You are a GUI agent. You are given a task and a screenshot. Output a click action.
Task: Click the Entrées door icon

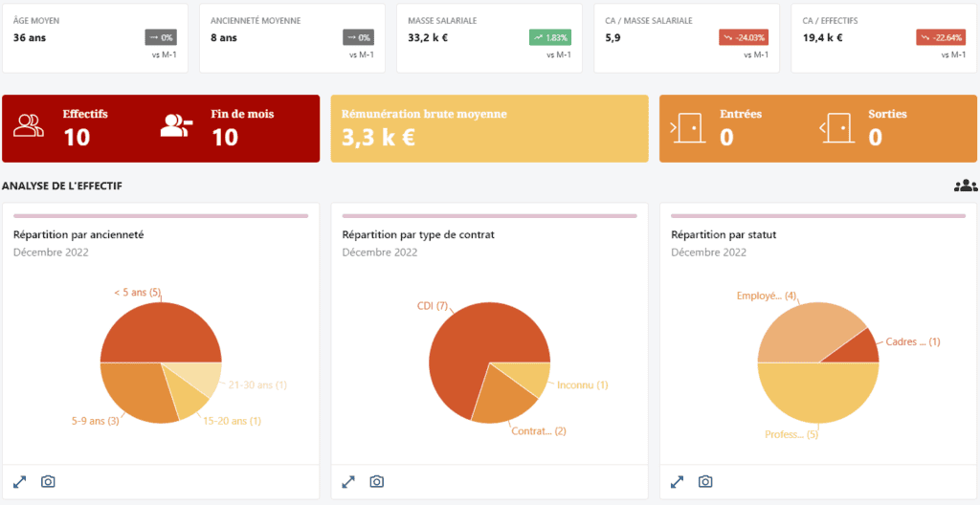(x=686, y=127)
